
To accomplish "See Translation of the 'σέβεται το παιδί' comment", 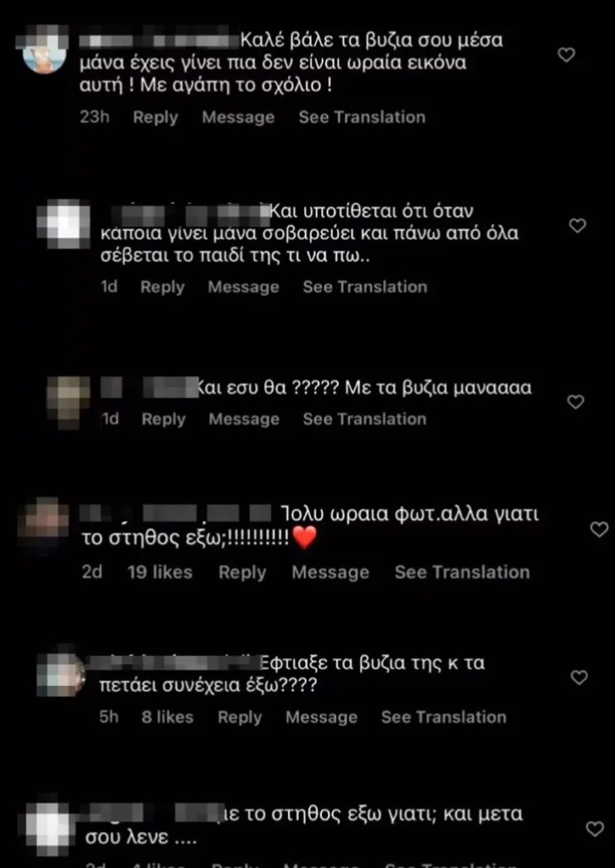I will coord(365,287).
